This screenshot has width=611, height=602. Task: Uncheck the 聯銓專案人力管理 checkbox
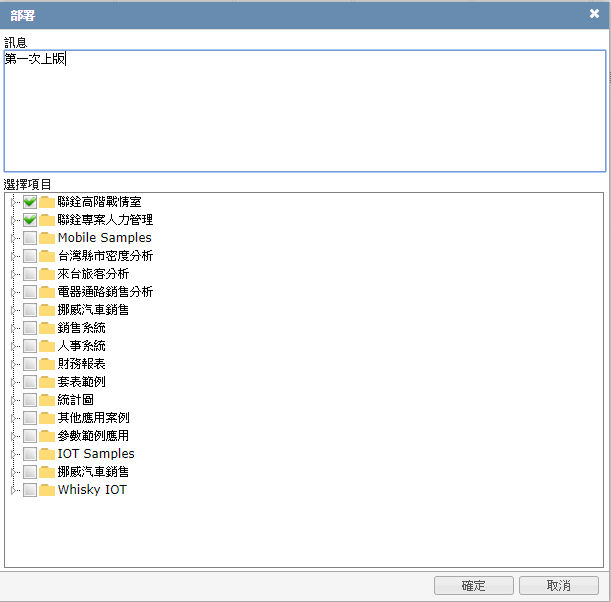30,220
